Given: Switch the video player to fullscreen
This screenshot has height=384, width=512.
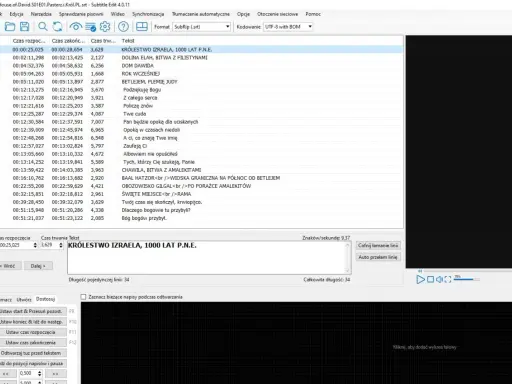Looking at the screenshot, I should (x=448, y=279).
